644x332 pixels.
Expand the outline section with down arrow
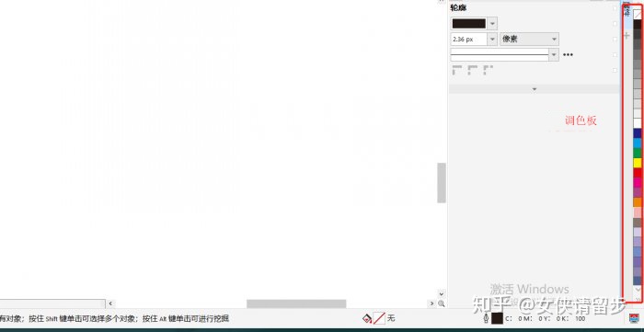click(535, 88)
